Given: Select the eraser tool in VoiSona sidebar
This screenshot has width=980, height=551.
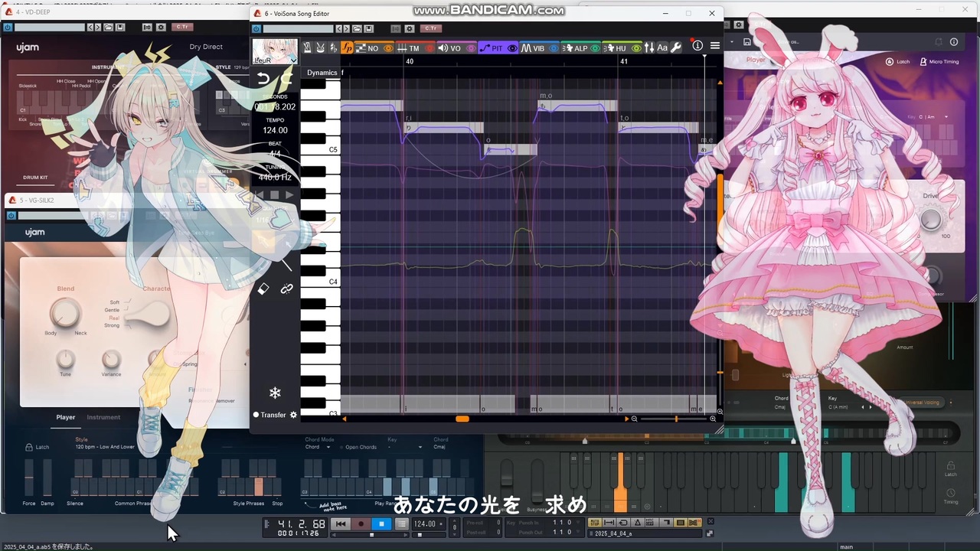Looking at the screenshot, I should pyautogui.click(x=263, y=289).
